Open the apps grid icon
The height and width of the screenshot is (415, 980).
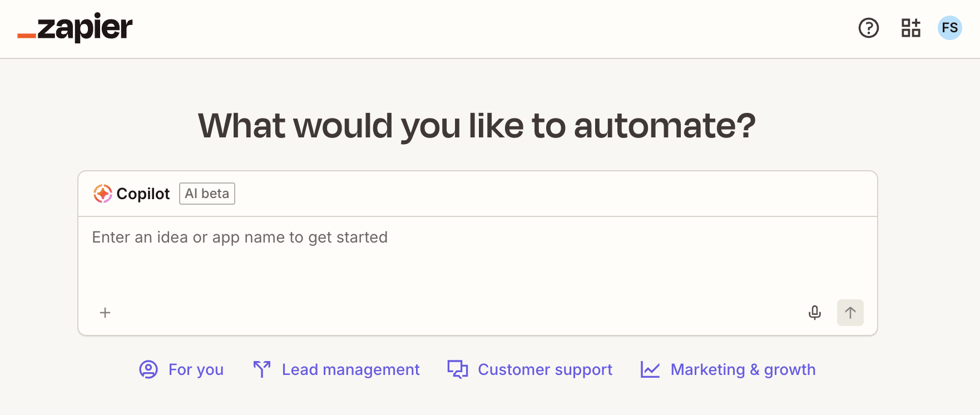[x=910, y=28]
